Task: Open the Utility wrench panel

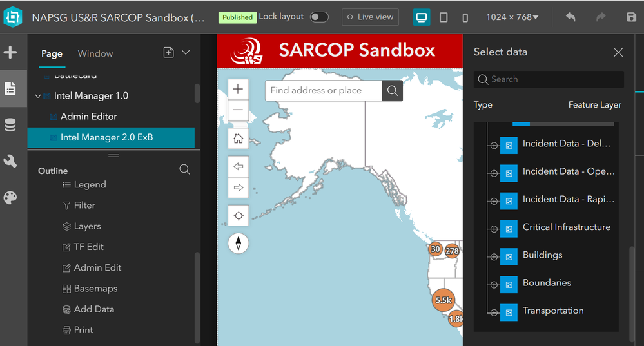Action: 10,161
